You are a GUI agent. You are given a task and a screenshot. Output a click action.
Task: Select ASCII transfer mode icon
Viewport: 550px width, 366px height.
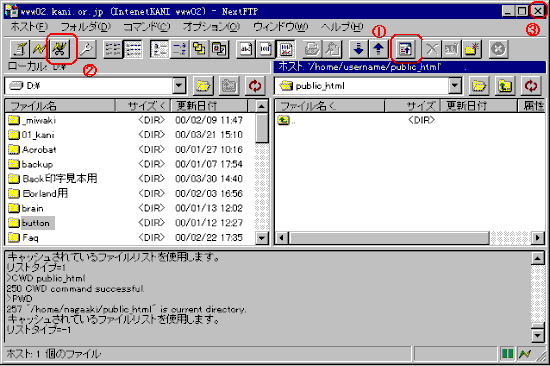pyautogui.click(x=246, y=49)
